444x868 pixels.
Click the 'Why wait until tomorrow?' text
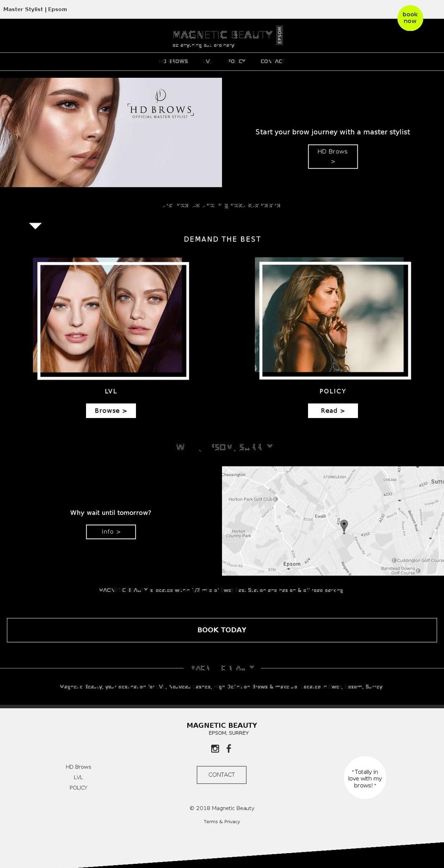coord(111,512)
